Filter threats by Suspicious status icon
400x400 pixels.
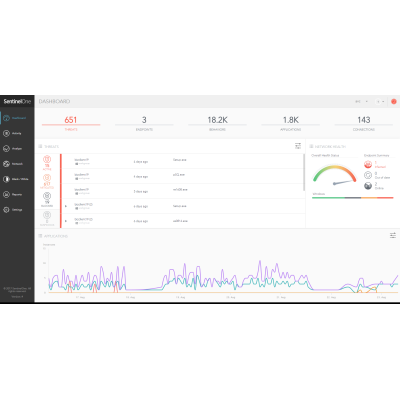pos(47,215)
